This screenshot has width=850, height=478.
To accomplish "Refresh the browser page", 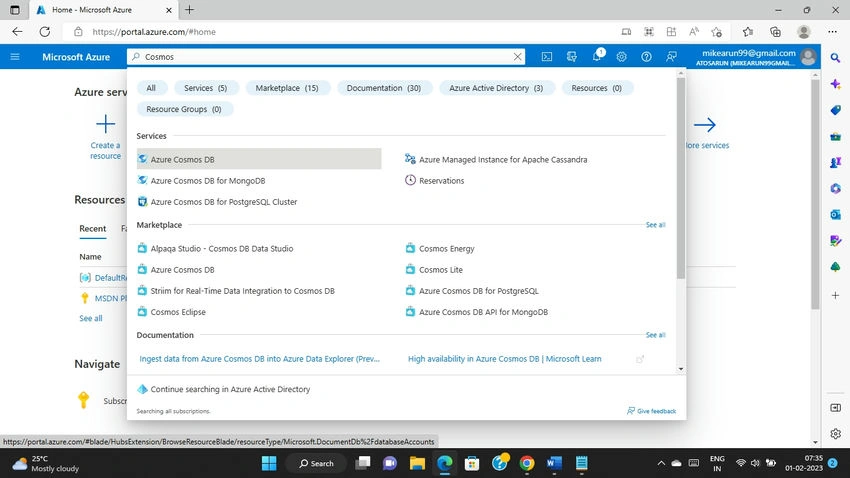I will tap(44, 31).
